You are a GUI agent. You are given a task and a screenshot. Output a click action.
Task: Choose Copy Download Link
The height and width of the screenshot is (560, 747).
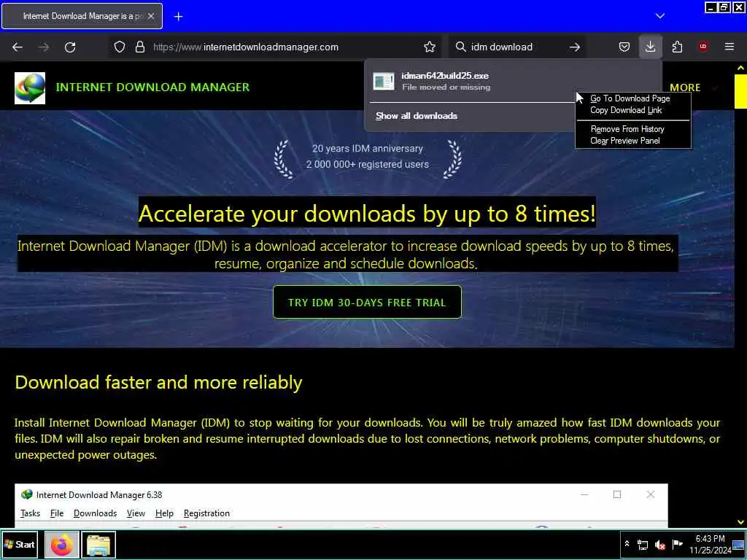(626, 110)
